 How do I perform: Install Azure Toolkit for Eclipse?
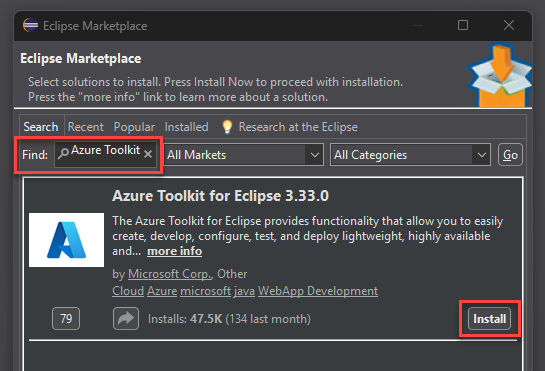click(x=489, y=318)
